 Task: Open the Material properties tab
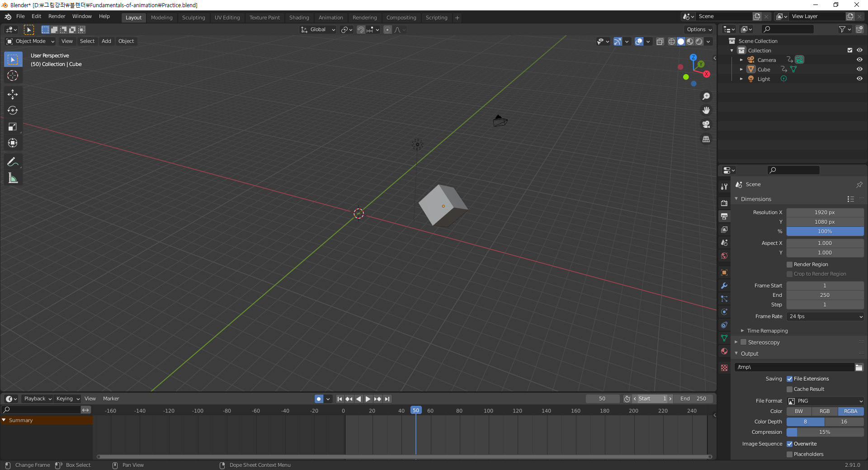click(x=724, y=351)
